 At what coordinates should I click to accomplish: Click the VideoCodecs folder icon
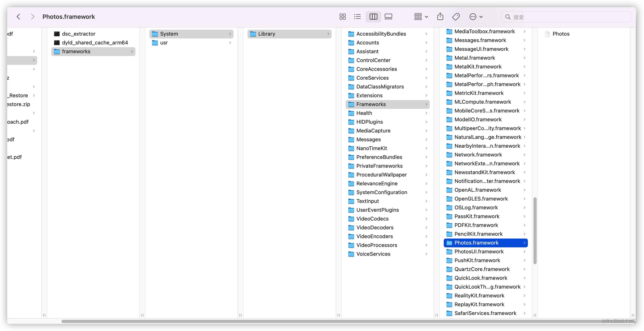click(351, 219)
